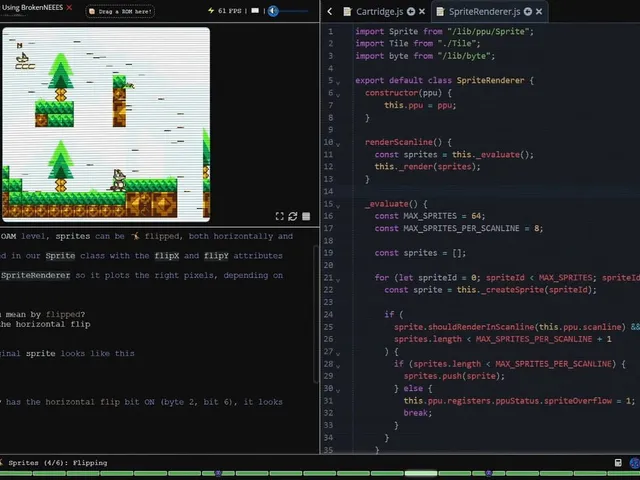Click the white screen icon beside the FPS counter
The height and width of the screenshot is (480, 640).
click(255, 11)
